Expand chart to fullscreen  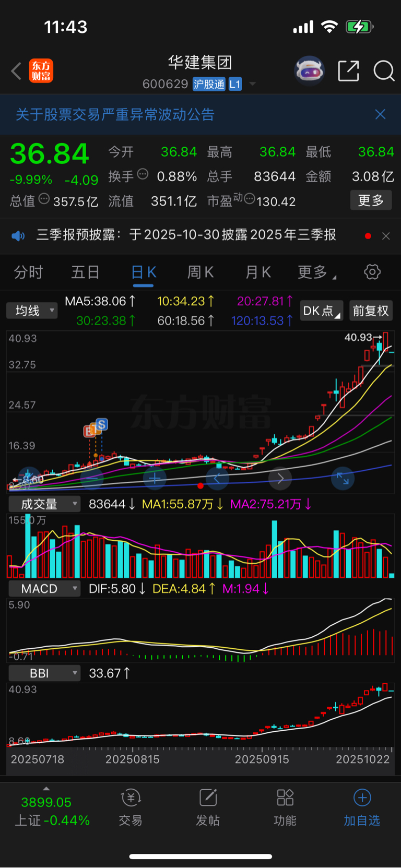coord(343,479)
